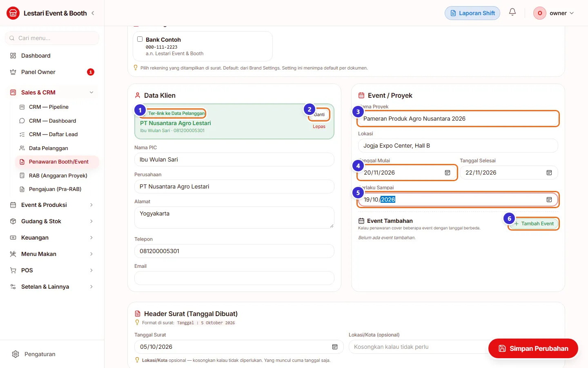Open Data Pelanggan page
588x368 pixels.
click(57, 148)
